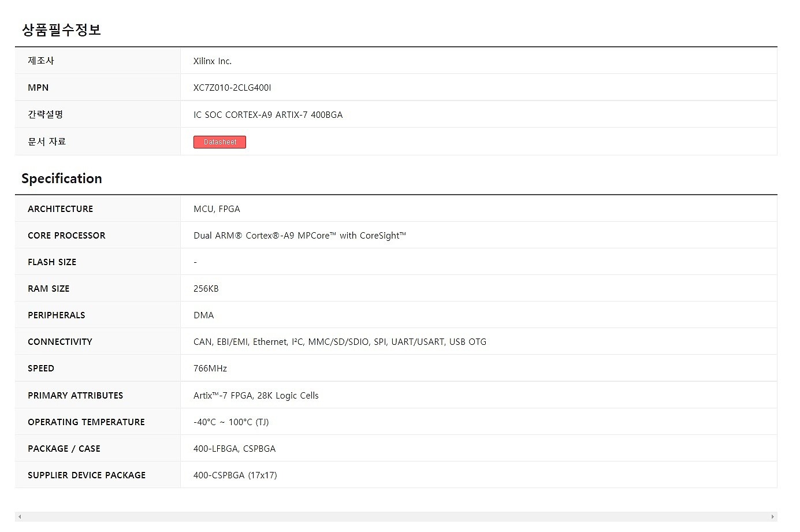The image size is (800, 532).
Task: Click the 제조사 row label
Action: point(41,61)
